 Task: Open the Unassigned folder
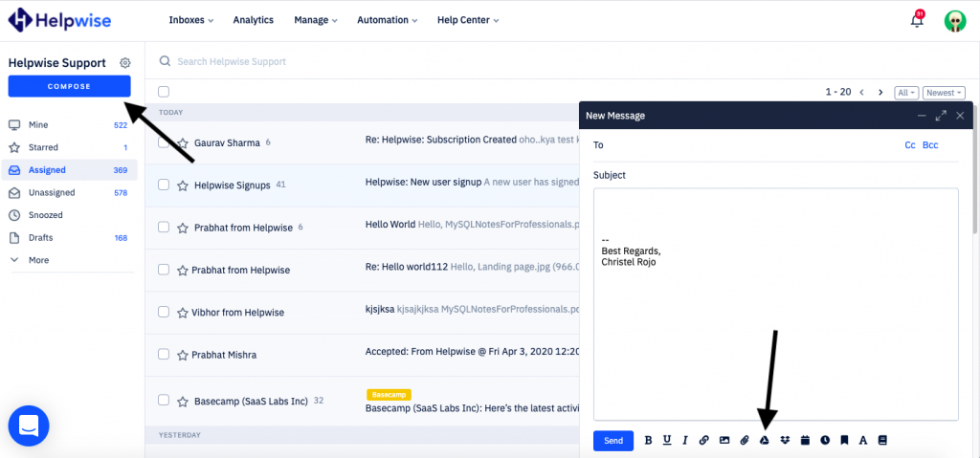coord(69,192)
